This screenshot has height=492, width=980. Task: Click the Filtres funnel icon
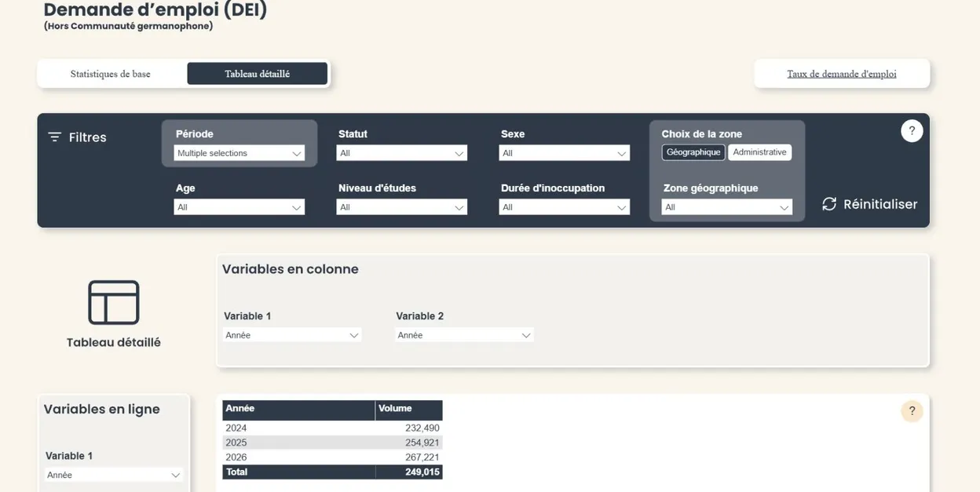point(54,137)
